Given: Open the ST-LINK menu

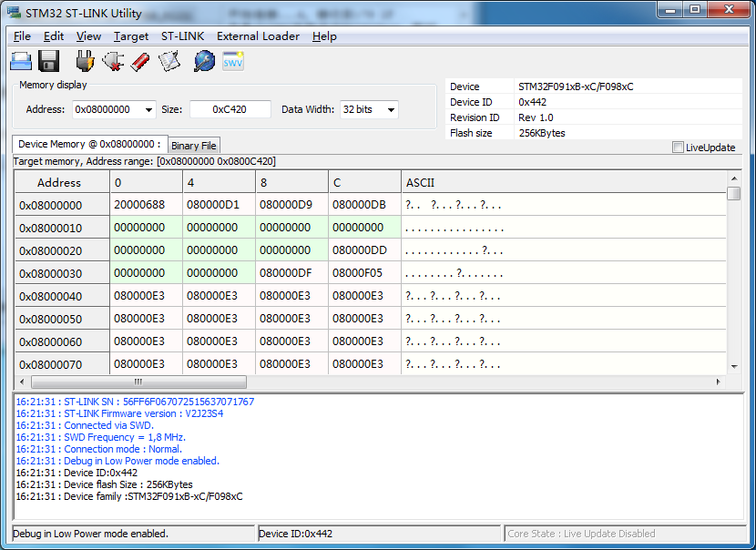Looking at the screenshot, I should (183, 36).
